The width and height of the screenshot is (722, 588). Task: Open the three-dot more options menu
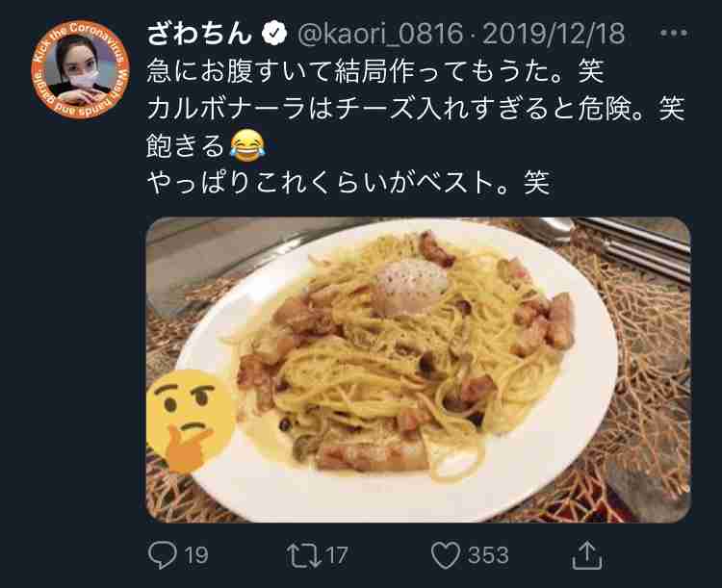[674, 33]
